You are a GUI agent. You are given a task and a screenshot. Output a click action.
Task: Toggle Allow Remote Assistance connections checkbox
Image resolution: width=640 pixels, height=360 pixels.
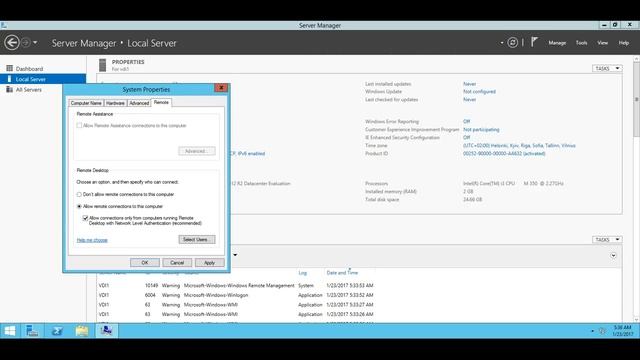(x=79, y=125)
